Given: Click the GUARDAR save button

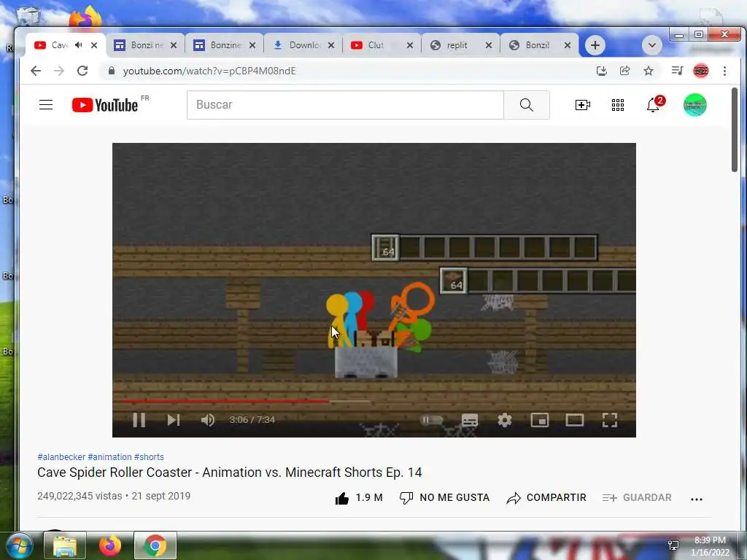Looking at the screenshot, I should click(636, 497).
